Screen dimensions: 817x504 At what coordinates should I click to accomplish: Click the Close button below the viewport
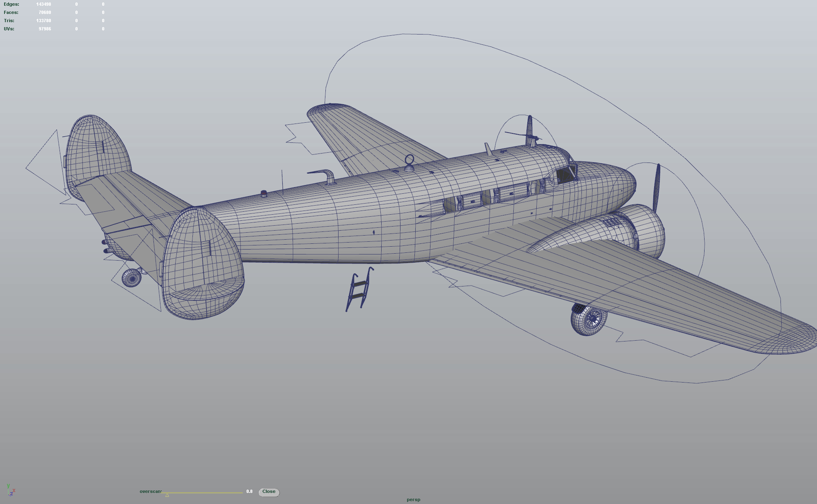click(x=268, y=492)
